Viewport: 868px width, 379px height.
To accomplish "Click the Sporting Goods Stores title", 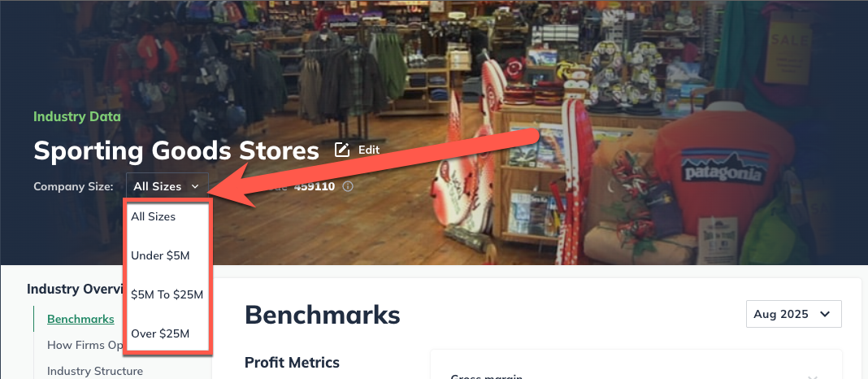I will pyautogui.click(x=176, y=150).
